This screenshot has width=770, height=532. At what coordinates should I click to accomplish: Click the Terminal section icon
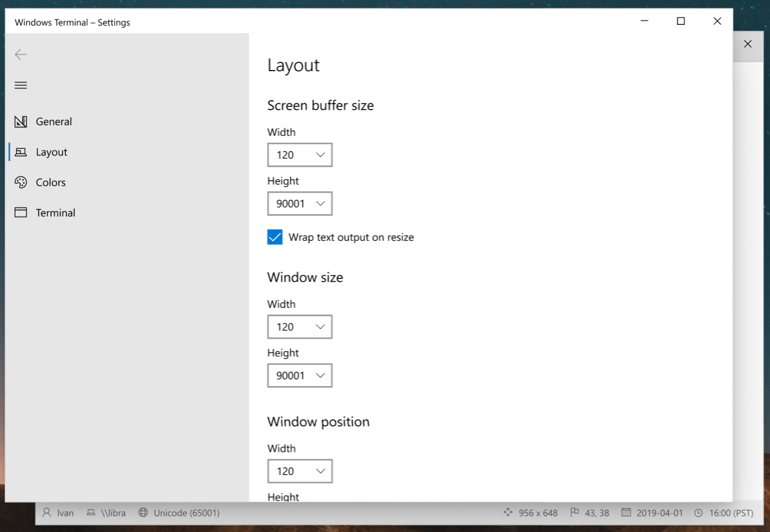(21, 212)
